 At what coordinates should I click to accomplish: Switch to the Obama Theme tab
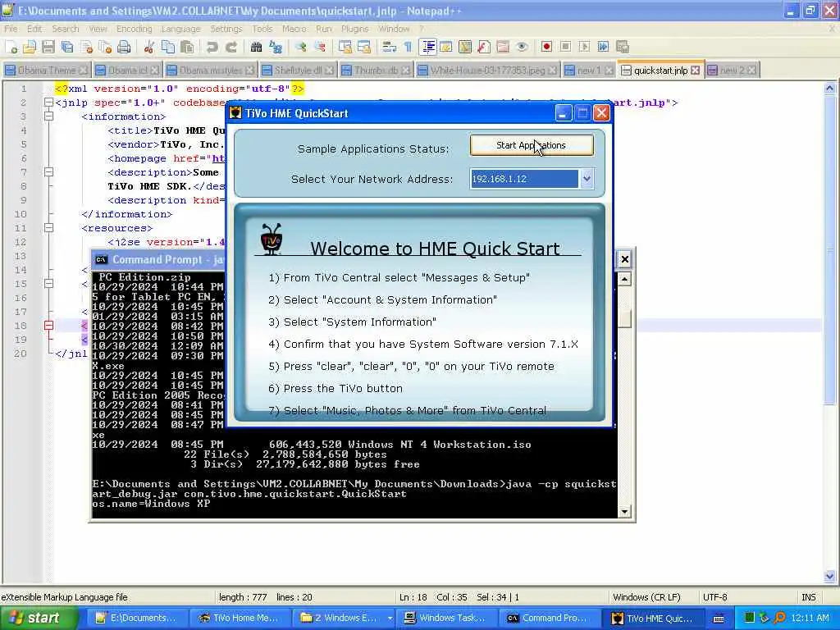[x=47, y=71]
